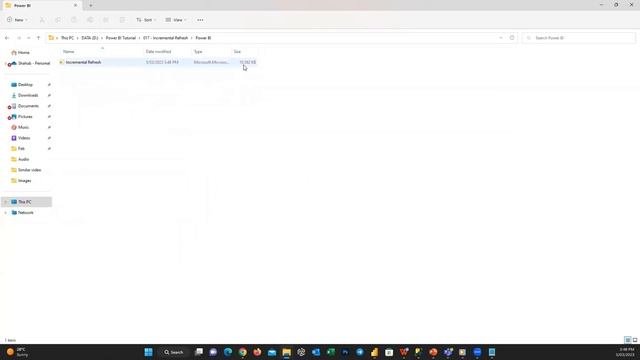Open Home in the navigation pane
This screenshot has width=640, height=360.
coord(24,53)
